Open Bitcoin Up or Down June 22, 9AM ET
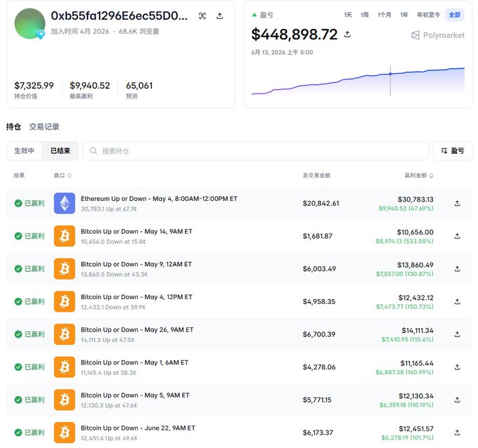Screen dimensions: 478x448 tap(138, 428)
